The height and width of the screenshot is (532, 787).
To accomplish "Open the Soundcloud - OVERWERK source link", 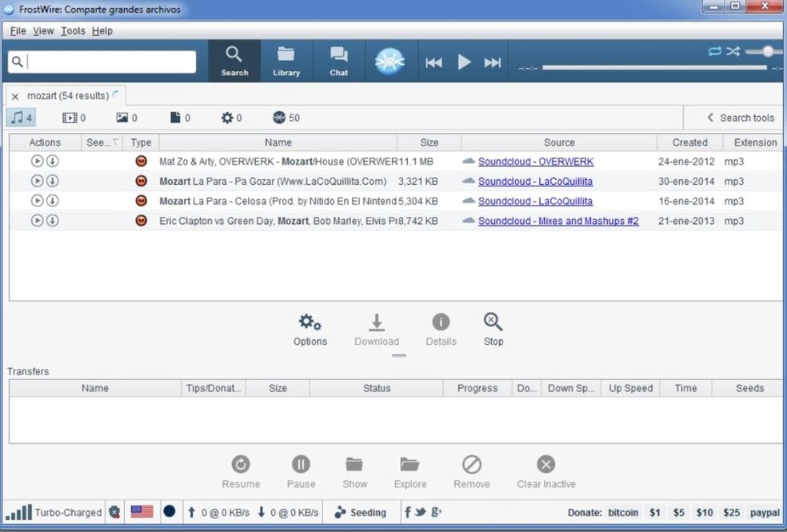I will pyautogui.click(x=535, y=162).
